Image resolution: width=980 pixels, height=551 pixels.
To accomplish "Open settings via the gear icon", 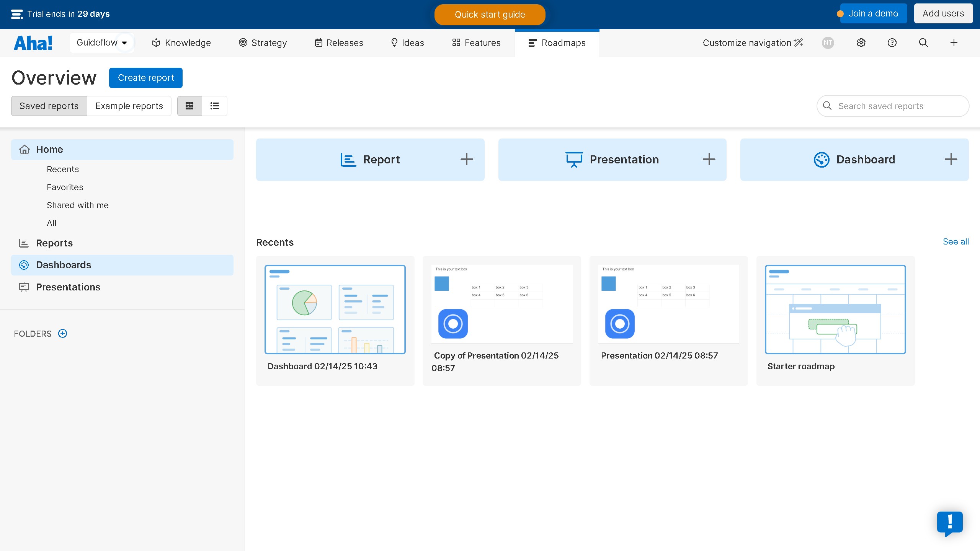I will click(x=861, y=42).
